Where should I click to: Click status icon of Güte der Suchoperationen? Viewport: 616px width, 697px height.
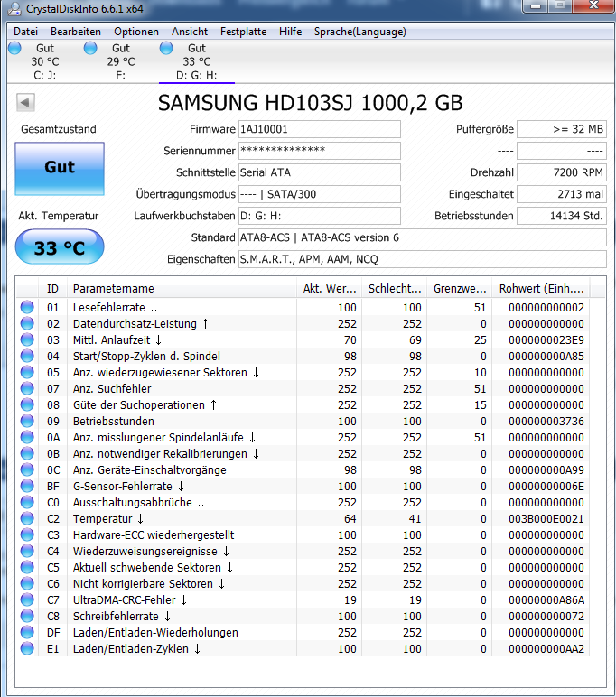pos(27,405)
